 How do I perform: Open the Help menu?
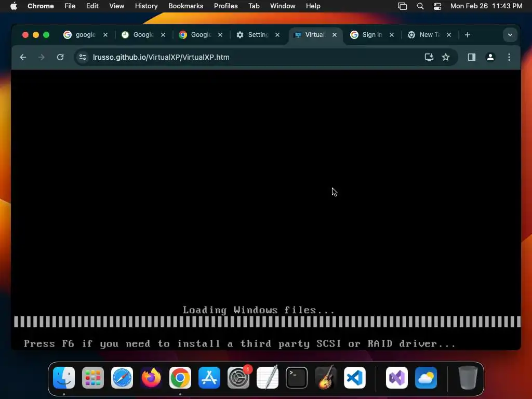313,6
